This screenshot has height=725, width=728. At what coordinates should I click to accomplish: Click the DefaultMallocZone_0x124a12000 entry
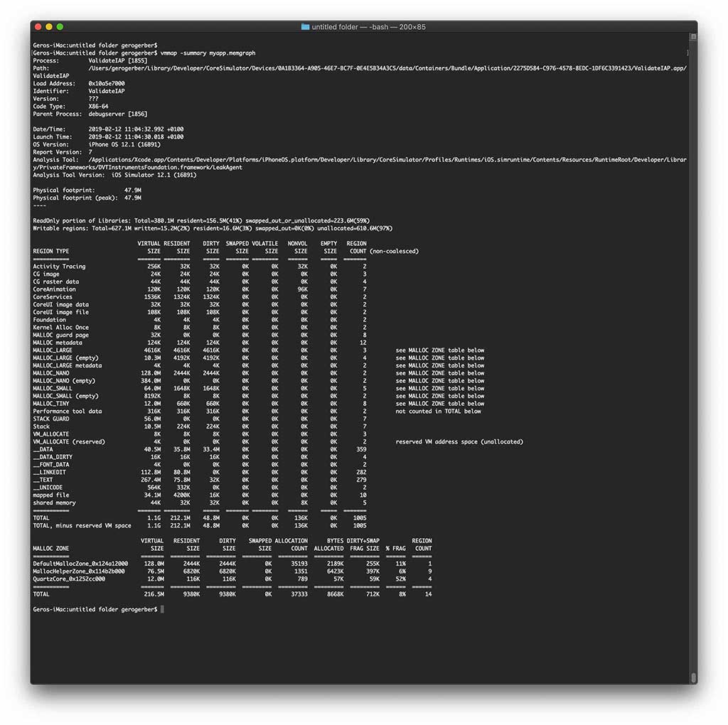click(x=80, y=563)
